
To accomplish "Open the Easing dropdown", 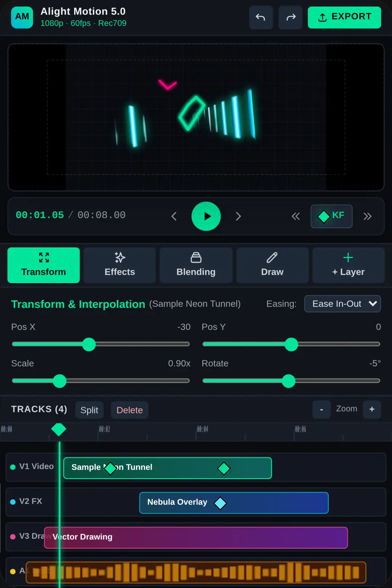I will 342,304.
